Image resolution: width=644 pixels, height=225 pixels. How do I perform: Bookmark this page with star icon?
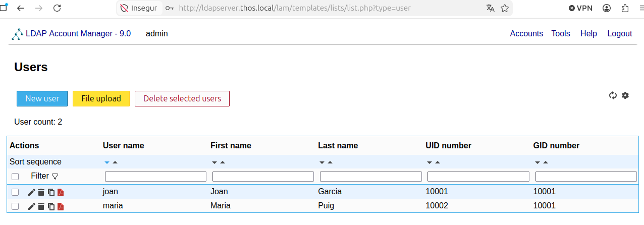point(504,8)
